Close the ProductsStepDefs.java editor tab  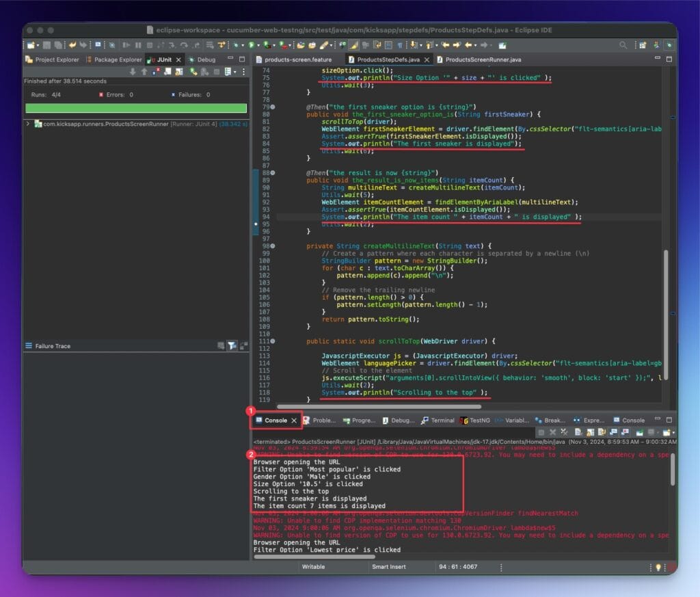[427, 59]
